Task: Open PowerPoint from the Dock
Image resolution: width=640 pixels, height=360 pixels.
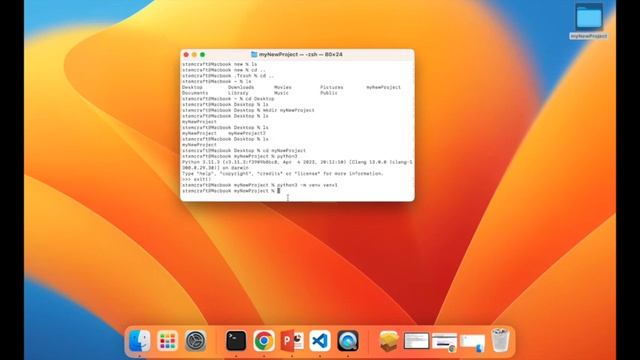Action: (x=292, y=340)
